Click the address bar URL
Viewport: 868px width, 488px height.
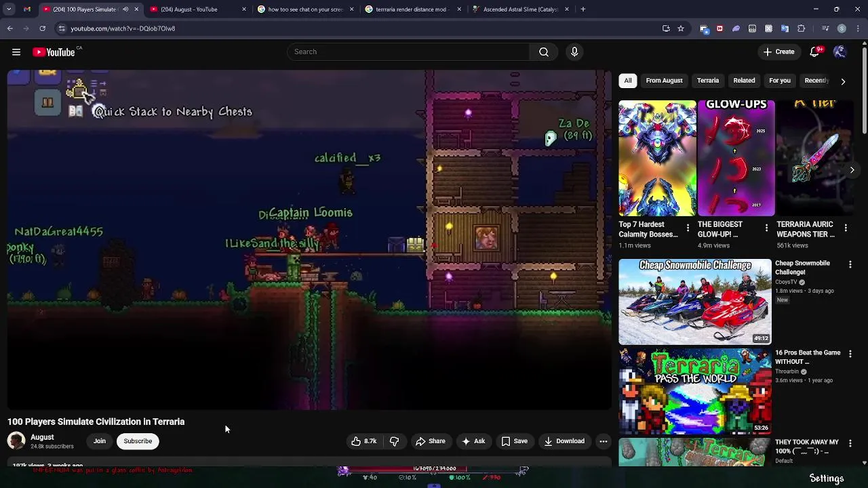pos(123,28)
